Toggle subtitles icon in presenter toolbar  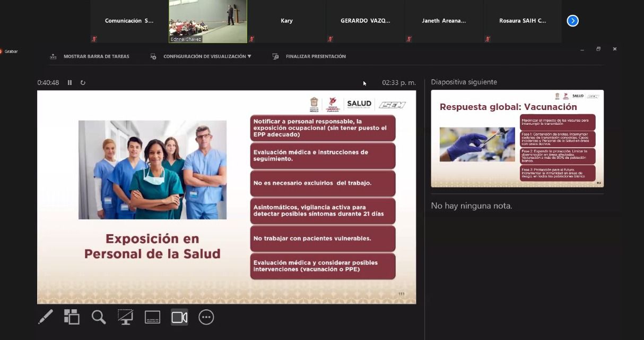(152, 317)
